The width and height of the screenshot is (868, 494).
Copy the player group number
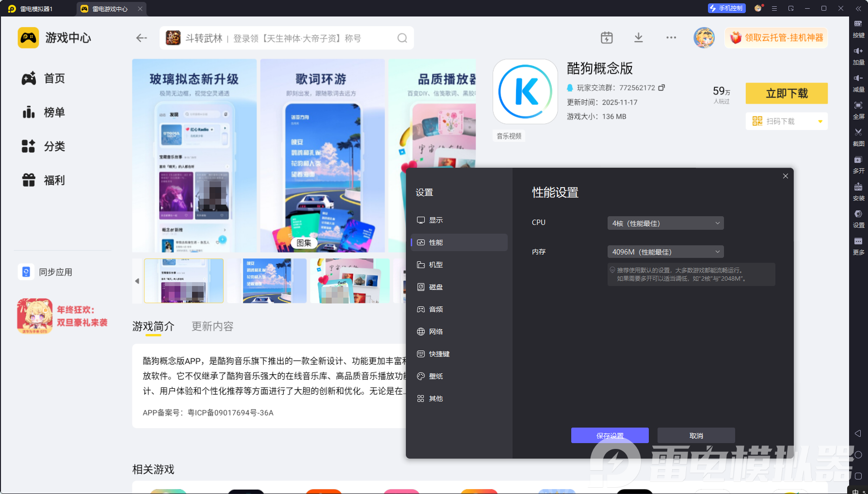[x=661, y=88]
